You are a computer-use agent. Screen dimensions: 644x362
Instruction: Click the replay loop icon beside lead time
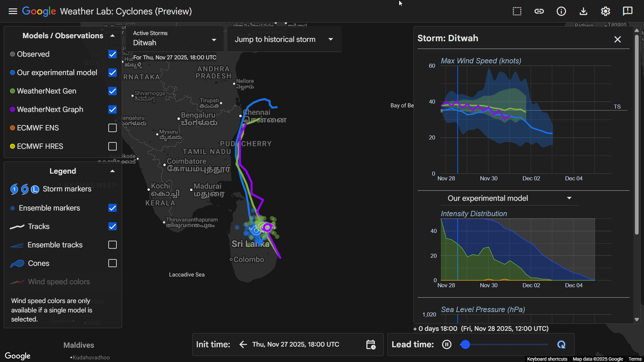[561, 344]
